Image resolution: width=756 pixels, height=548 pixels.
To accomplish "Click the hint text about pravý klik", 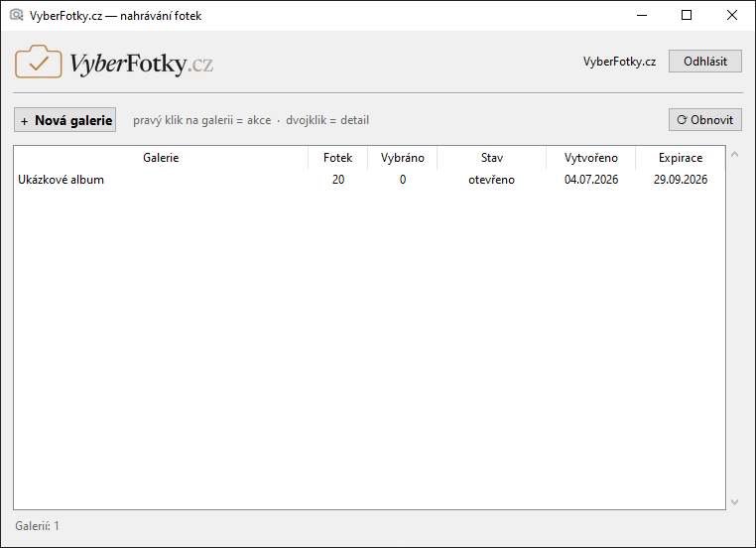I will (251, 120).
